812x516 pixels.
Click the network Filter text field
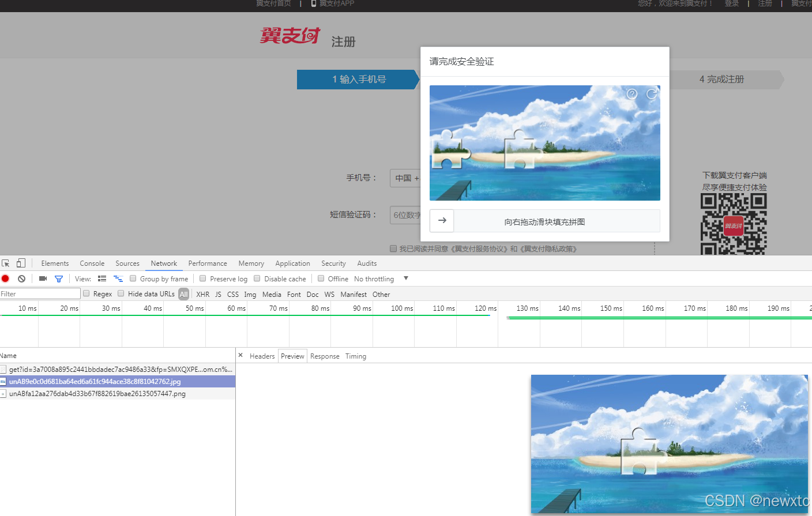40,294
